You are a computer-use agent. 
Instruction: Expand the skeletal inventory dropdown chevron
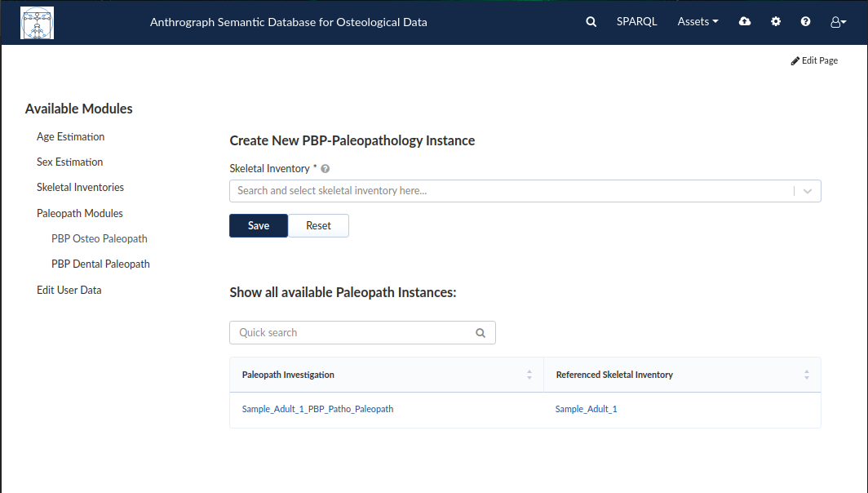(808, 191)
